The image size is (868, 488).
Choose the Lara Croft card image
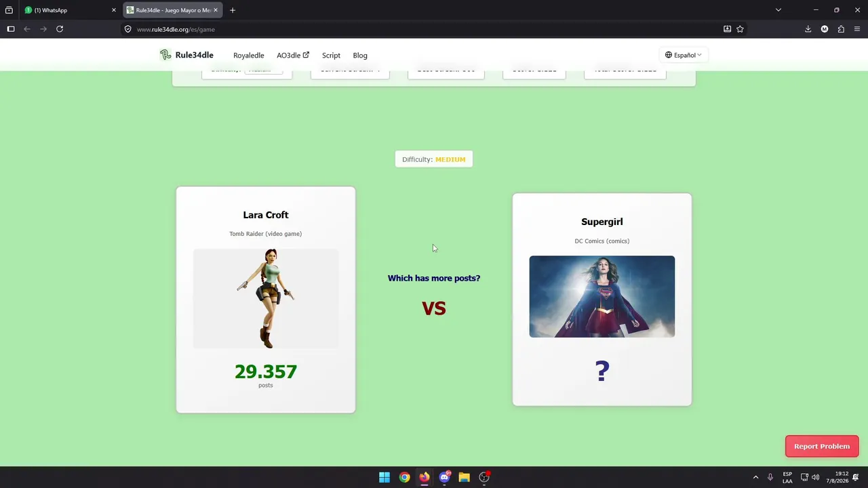click(266, 299)
